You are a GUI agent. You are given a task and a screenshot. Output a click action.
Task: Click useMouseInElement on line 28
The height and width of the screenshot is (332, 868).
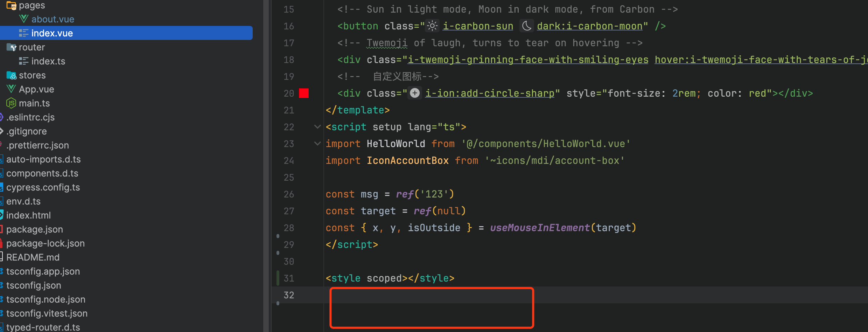tap(540, 228)
